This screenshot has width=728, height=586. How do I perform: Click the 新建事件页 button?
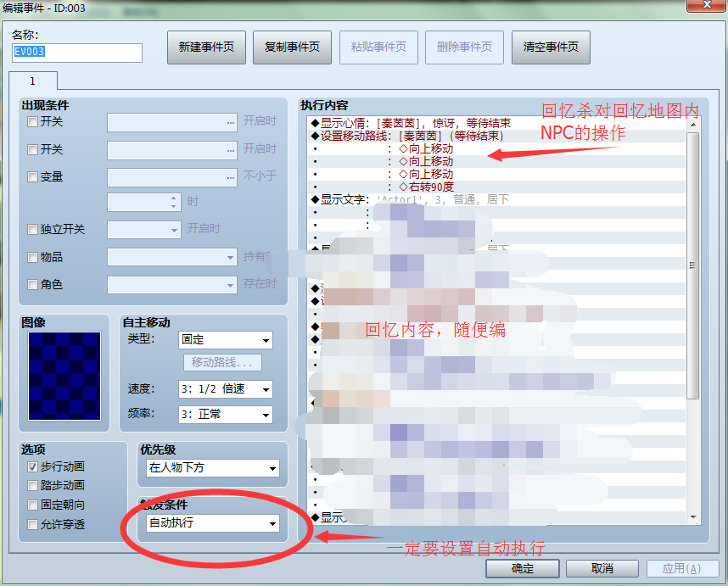click(x=206, y=47)
